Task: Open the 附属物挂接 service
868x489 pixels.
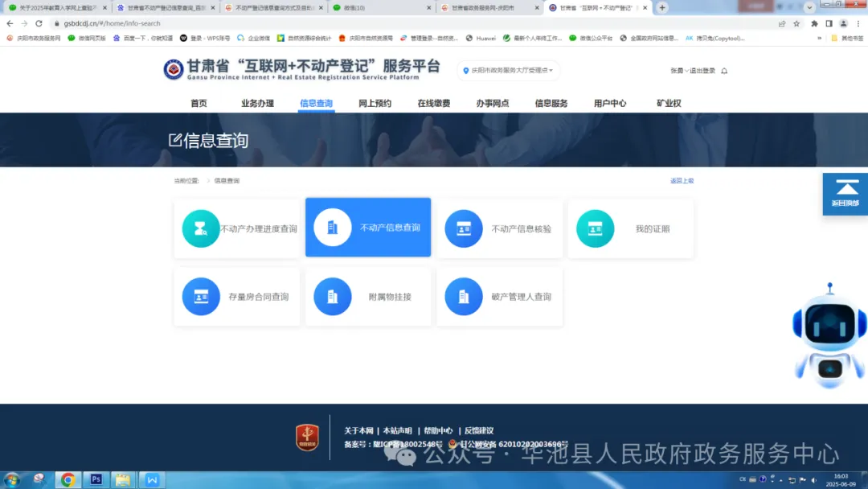Action: point(332,297)
